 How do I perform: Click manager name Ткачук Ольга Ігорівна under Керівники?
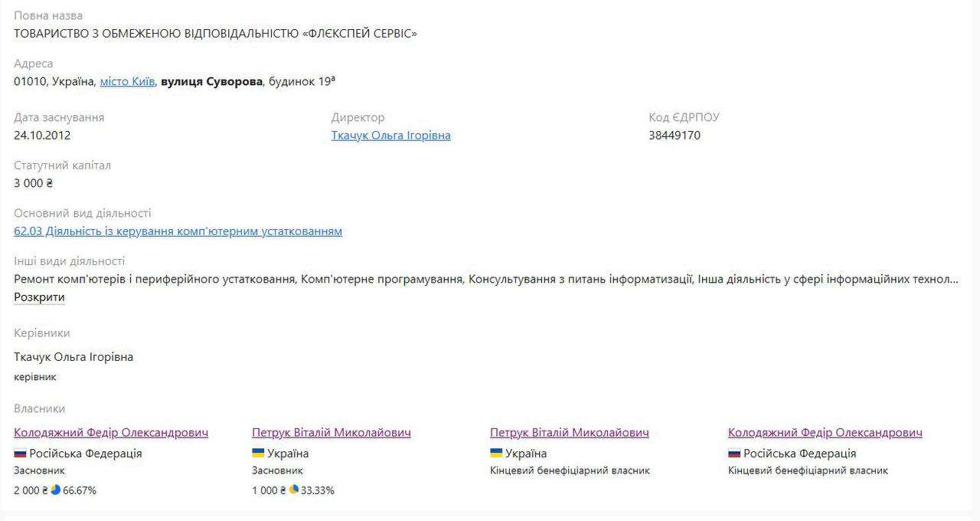coord(73,357)
